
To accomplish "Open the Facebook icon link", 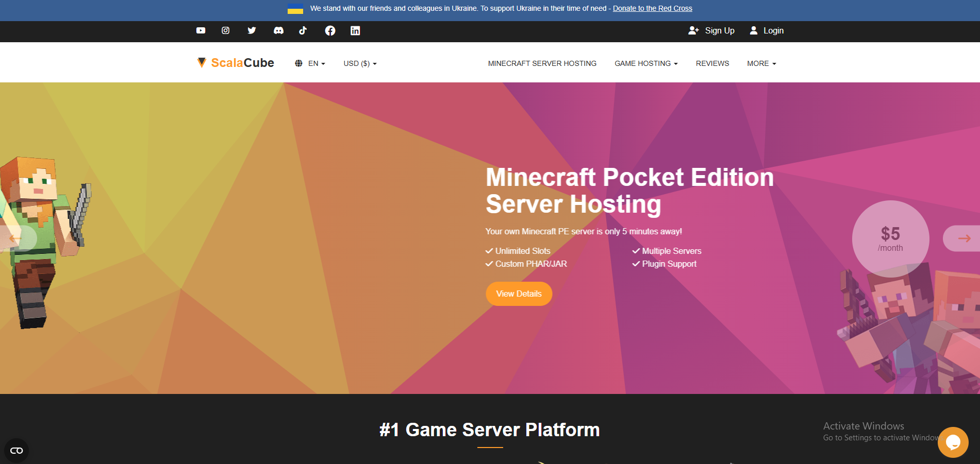I will click(330, 31).
